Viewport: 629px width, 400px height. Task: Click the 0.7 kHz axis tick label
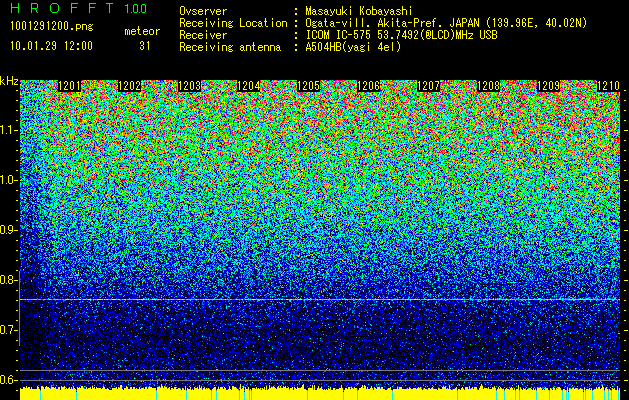pos(8,330)
